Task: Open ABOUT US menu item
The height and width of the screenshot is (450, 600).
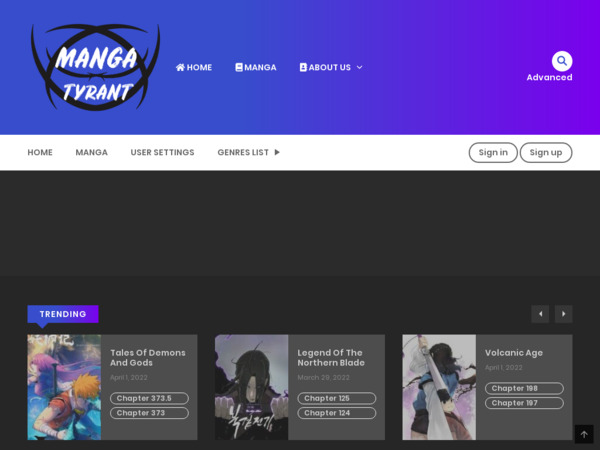Action: pos(325,67)
